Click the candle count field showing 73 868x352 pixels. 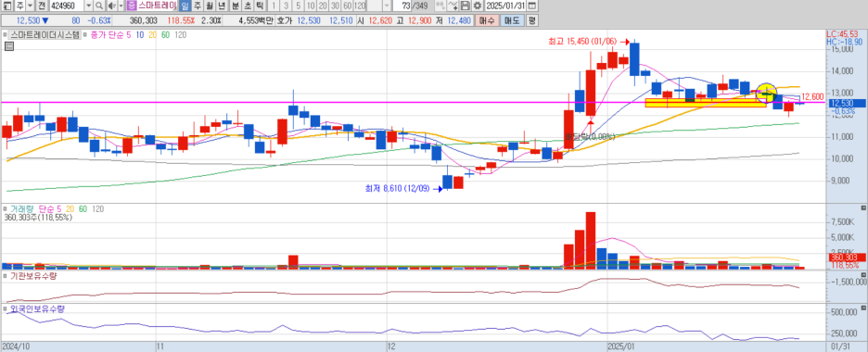click(x=402, y=6)
